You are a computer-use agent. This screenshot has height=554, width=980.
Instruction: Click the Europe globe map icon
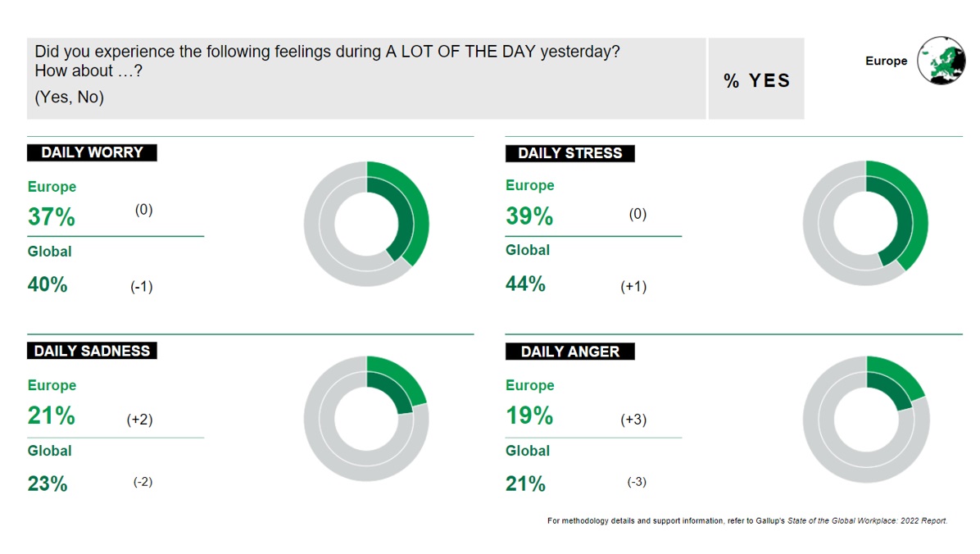coord(940,61)
